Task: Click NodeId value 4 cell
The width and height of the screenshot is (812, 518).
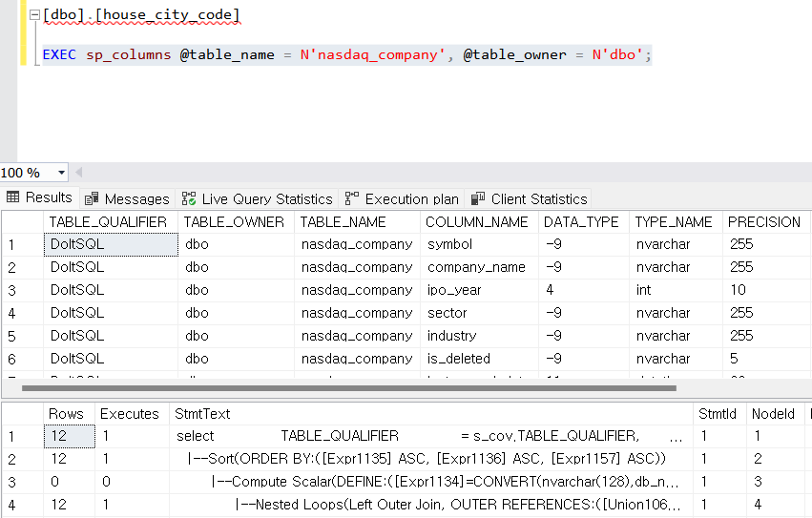Action: (776, 505)
